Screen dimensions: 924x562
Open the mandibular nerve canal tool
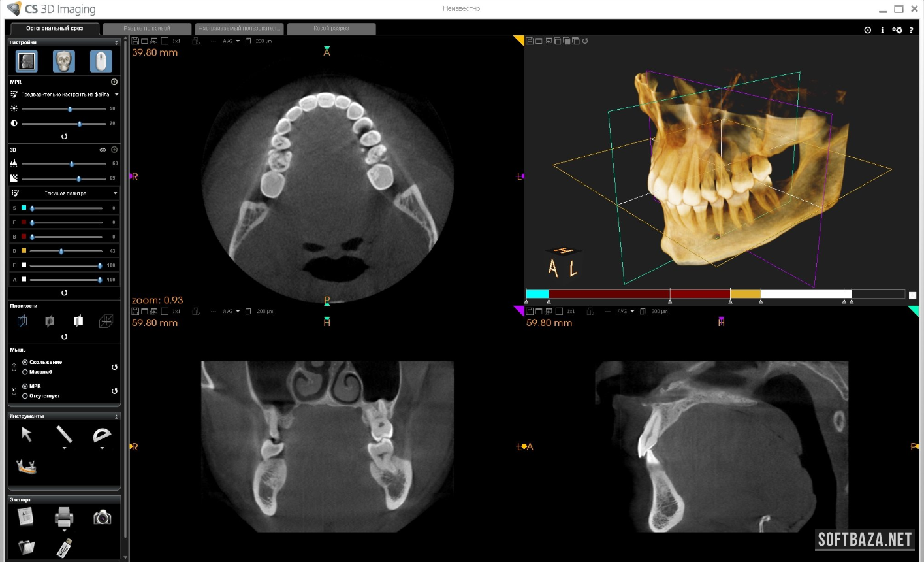[x=27, y=466]
